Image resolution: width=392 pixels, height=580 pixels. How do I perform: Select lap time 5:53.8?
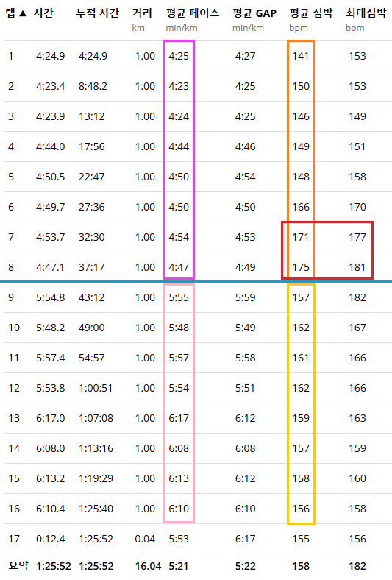(50, 388)
